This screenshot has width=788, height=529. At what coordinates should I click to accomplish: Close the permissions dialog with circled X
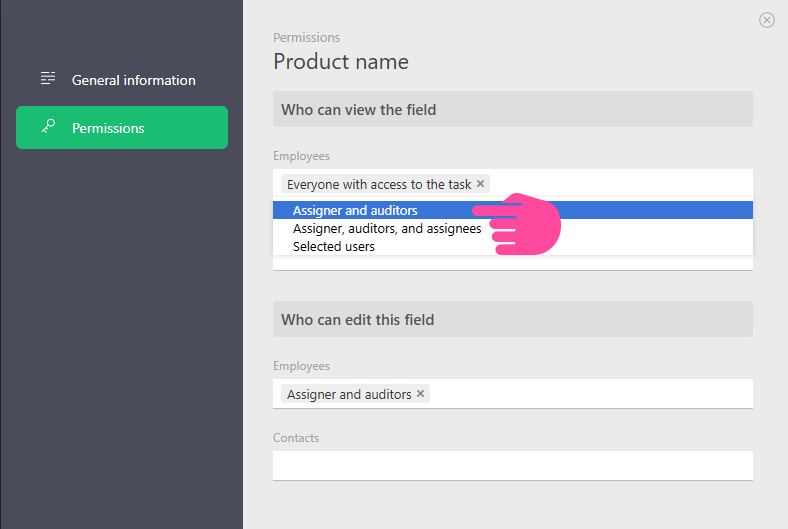click(x=767, y=20)
